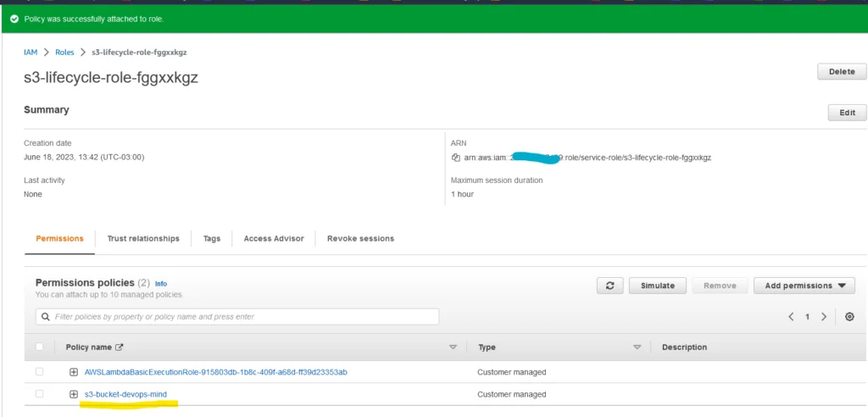Open the s3-bucket-devops-mind policy link
The width and height of the screenshot is (868, 417).
pyautogui.click(x=125, y=394)
